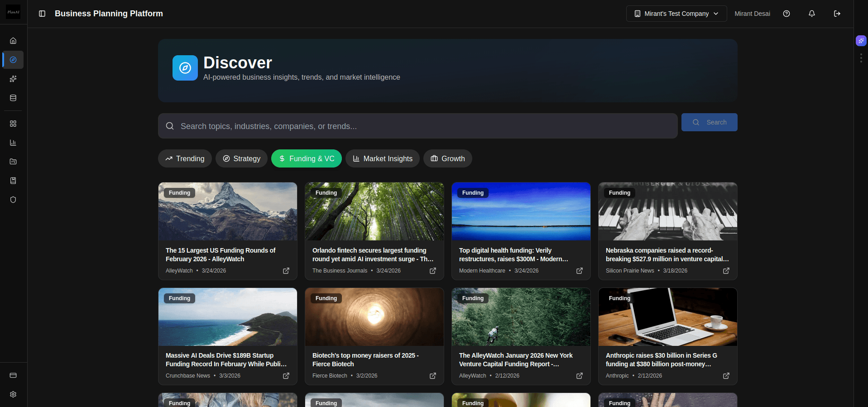Open the notifications bell
Viewport: 868px width, 407px height.
812,14
